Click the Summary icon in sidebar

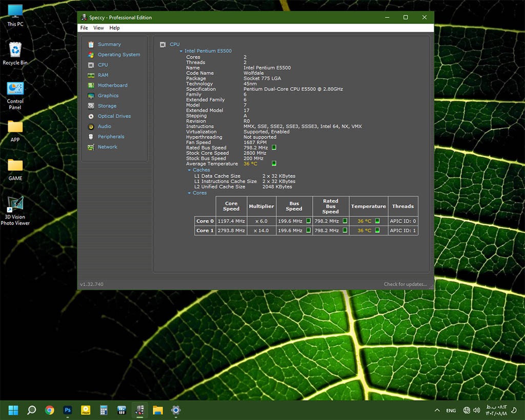[91, 45]
